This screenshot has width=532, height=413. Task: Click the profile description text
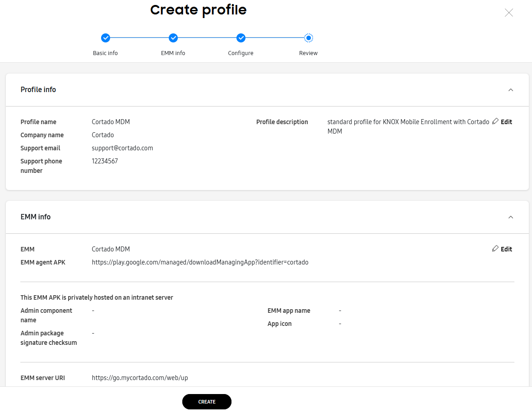[408, 126]
